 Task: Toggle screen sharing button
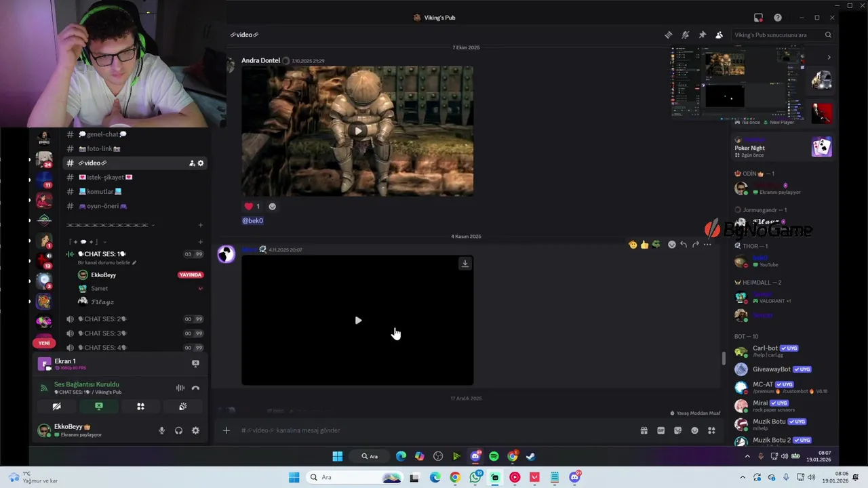(99, 407)
